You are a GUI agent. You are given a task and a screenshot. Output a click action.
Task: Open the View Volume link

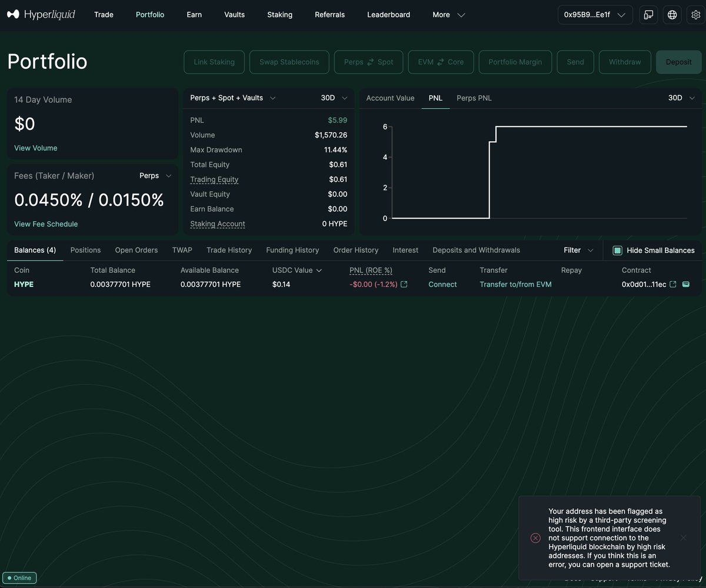[x=36, y=148]
